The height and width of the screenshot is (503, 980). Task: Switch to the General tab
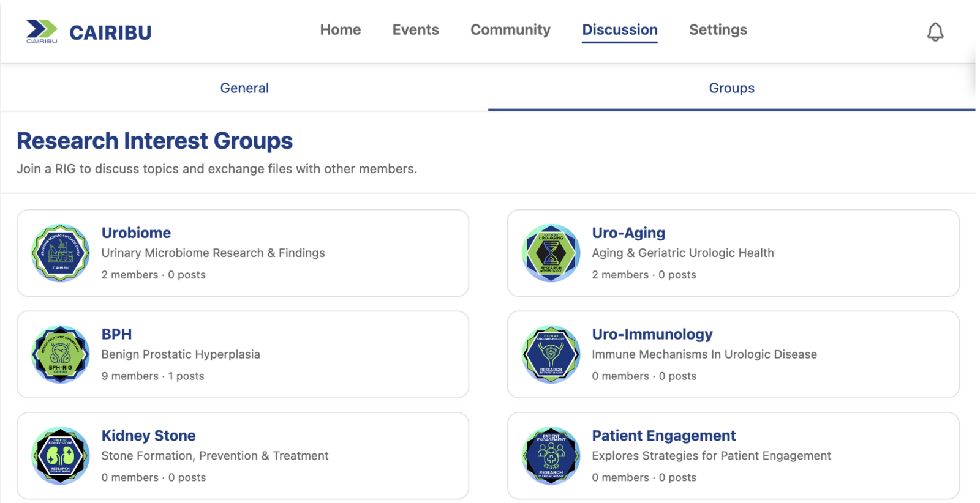click(x=244, y=88)
